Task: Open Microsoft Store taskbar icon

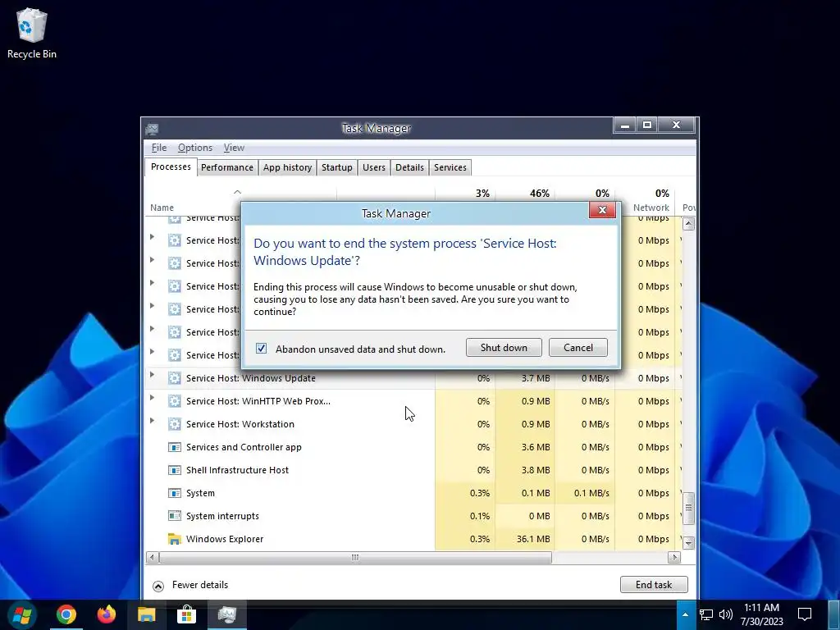Action: coord(186,614)
